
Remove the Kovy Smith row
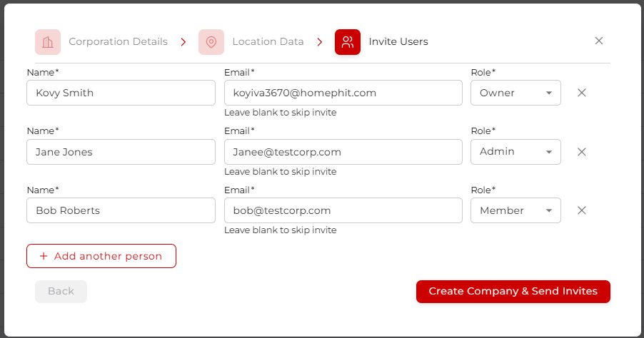582,93
